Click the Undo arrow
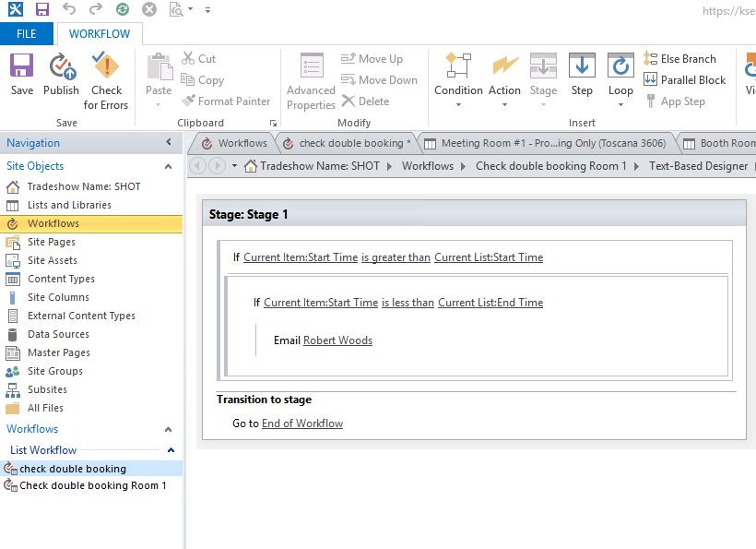This screenshot has height=549, width=756. pos(69,9)
